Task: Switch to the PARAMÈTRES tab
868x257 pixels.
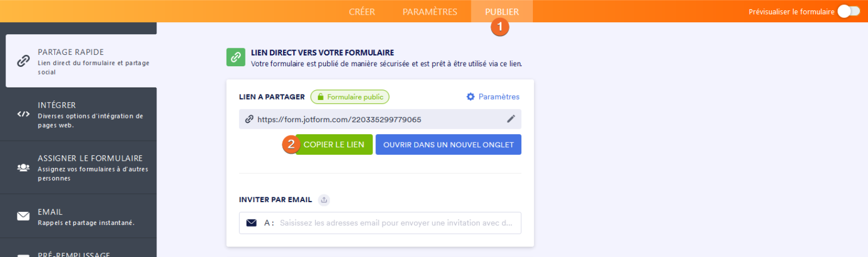Action: tap(430, 11)
